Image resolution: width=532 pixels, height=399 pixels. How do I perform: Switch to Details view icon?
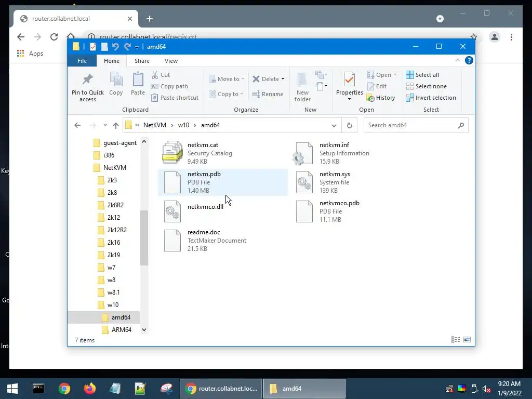coord(456,340)
